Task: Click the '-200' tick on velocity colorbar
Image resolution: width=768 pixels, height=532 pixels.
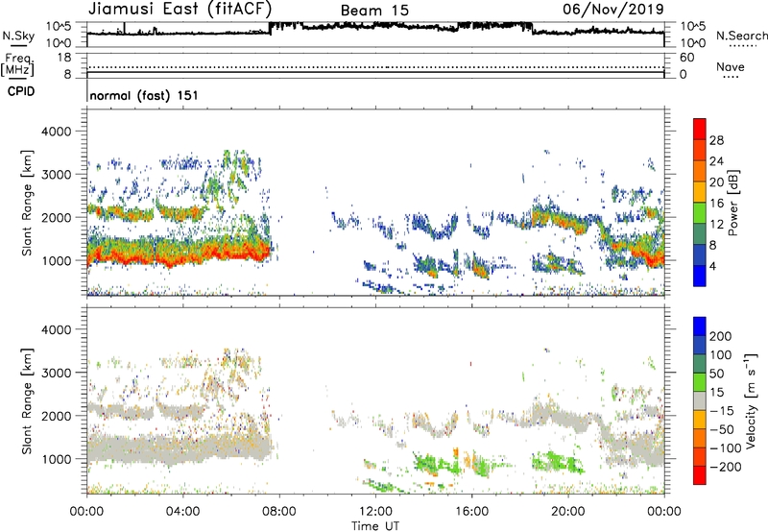Action: 725,467
